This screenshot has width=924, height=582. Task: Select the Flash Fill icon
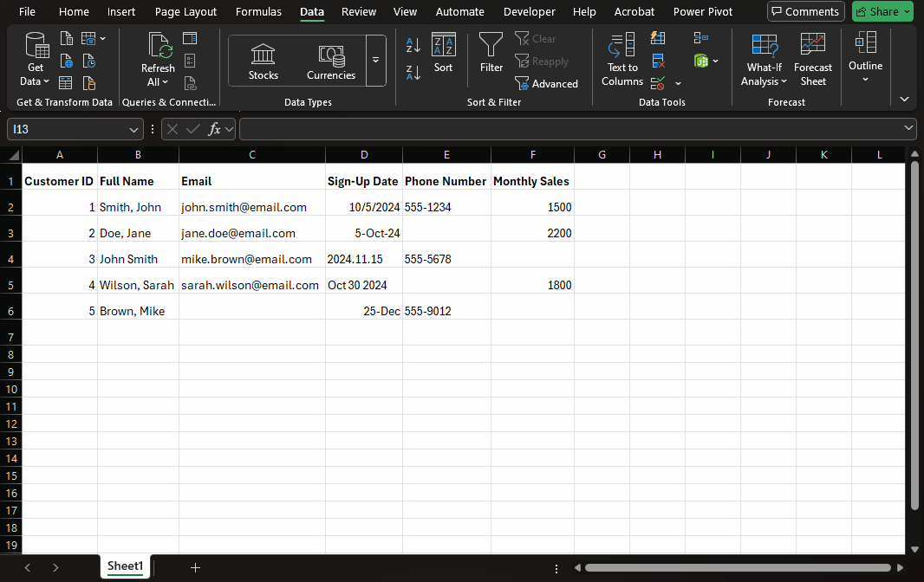pyautogui.click(x=658, y=38)
